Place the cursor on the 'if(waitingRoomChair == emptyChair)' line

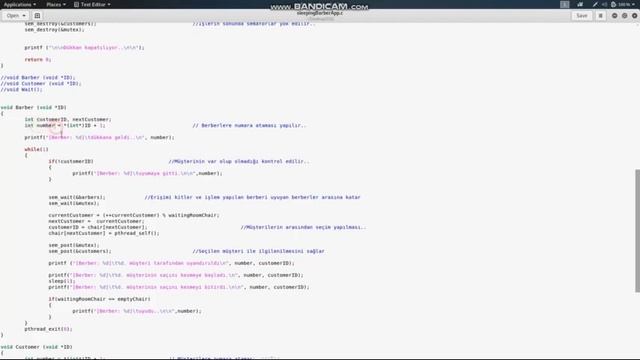click(x=99, y=299)
